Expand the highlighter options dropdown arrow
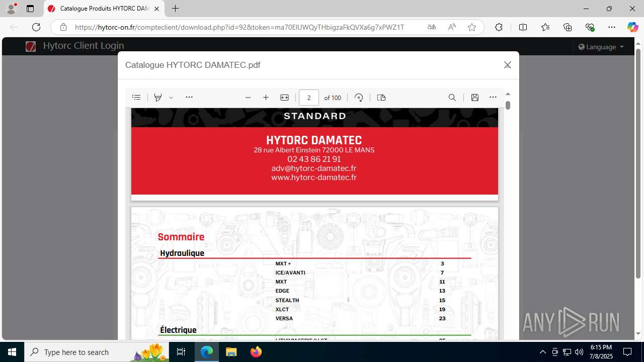Image resolution: width=644 pixels, height=362 pixels. point(171,98)
